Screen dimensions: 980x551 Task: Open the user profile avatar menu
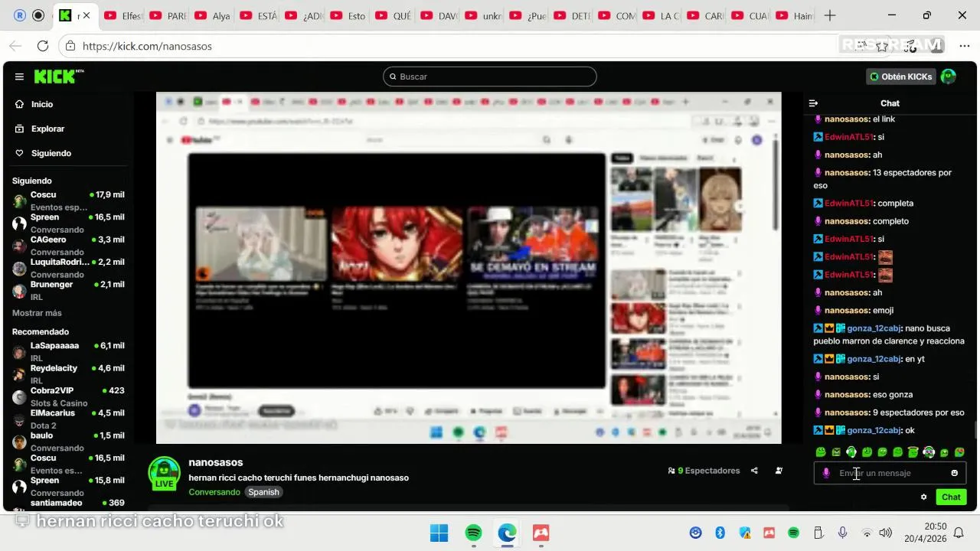click(949, 77)
